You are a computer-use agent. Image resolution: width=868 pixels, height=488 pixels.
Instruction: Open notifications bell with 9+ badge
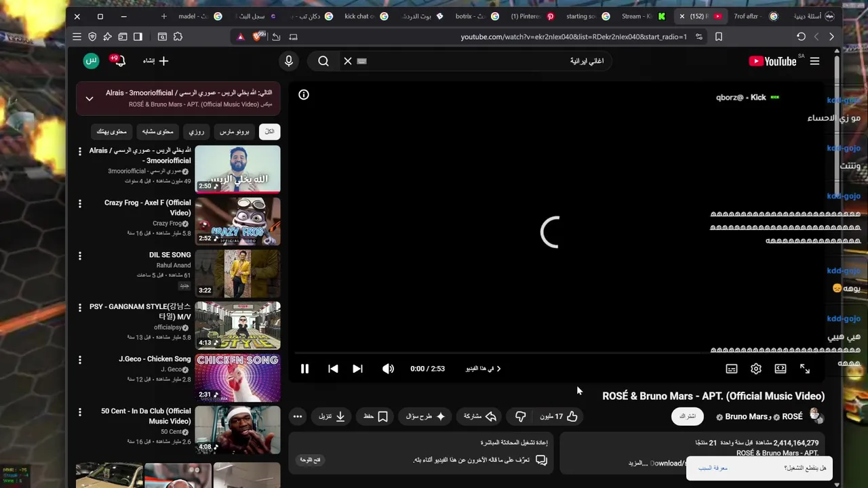click(119, 61)
